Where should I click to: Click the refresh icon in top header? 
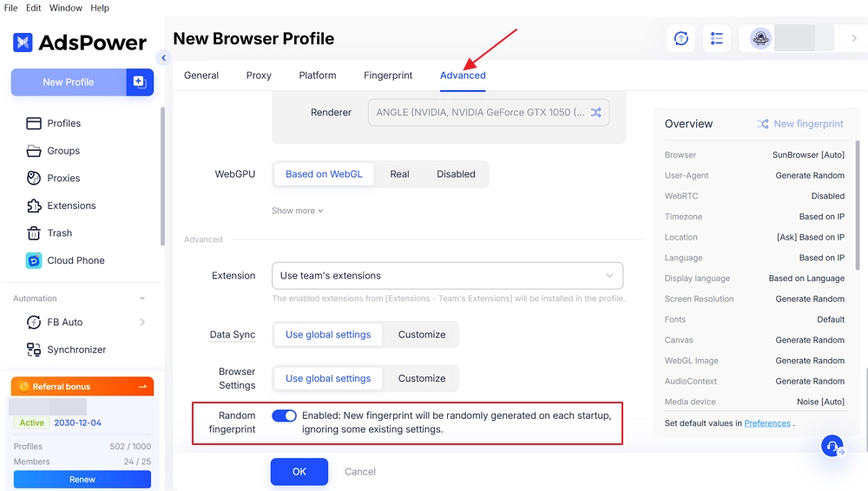pos(681,38)
